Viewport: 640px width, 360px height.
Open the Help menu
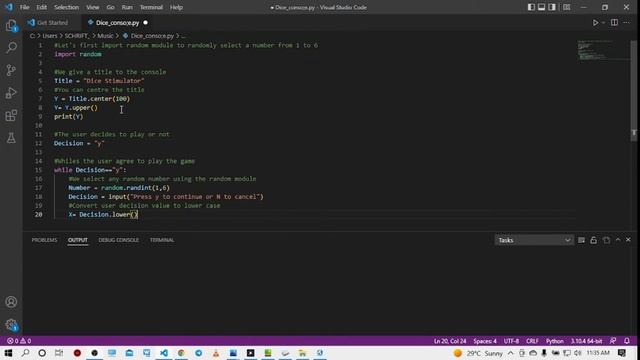[176, 7]
